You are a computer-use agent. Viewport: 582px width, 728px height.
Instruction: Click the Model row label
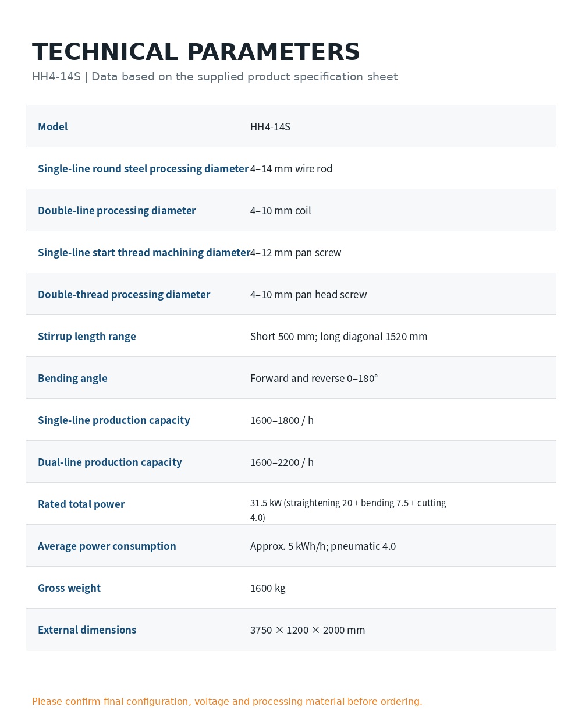point(52,126)
